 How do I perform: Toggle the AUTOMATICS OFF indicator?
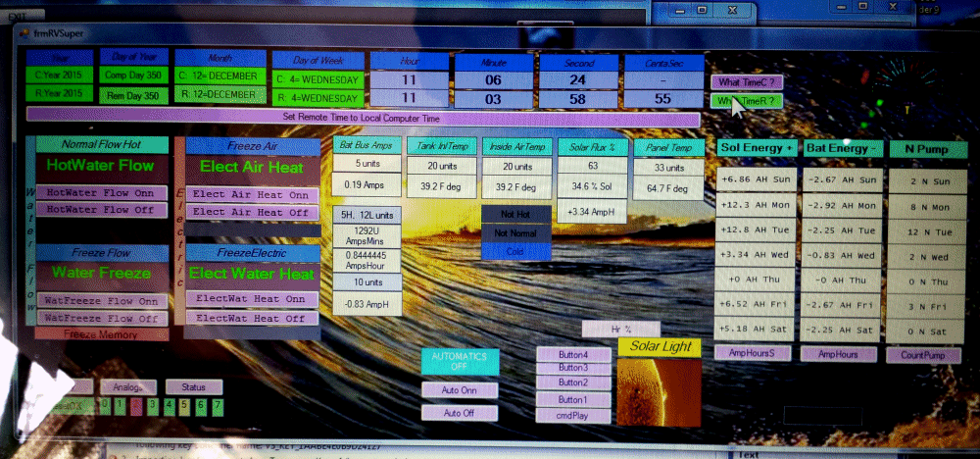point(460,362)
